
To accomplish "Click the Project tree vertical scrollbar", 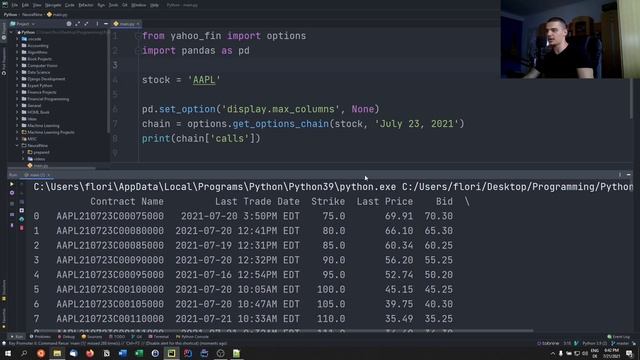I will point(109,82).
